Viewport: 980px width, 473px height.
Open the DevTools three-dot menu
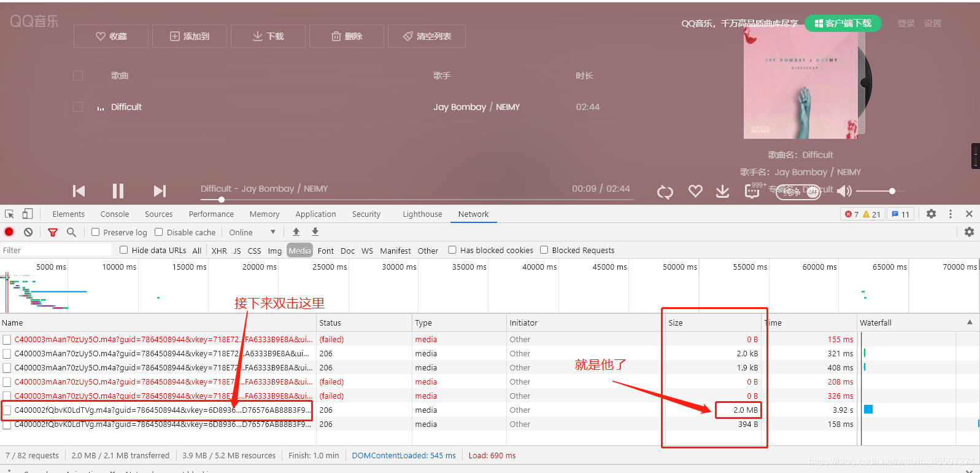tap(951, 214)
